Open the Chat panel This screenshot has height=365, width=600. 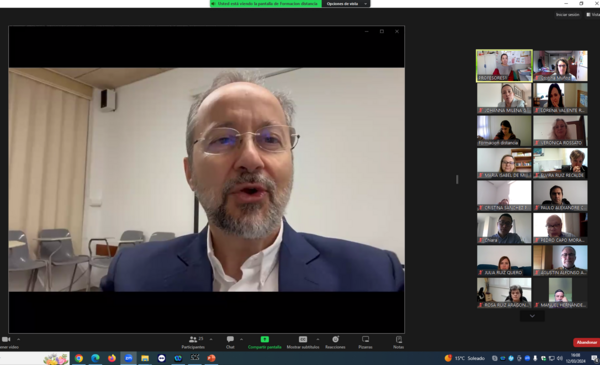(x=230, y=339)
